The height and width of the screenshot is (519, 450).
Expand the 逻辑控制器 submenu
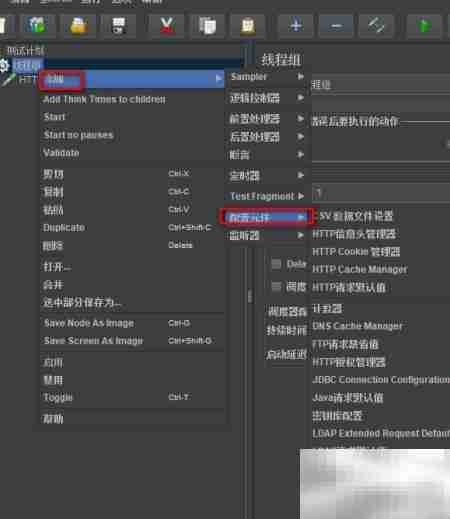267,98
